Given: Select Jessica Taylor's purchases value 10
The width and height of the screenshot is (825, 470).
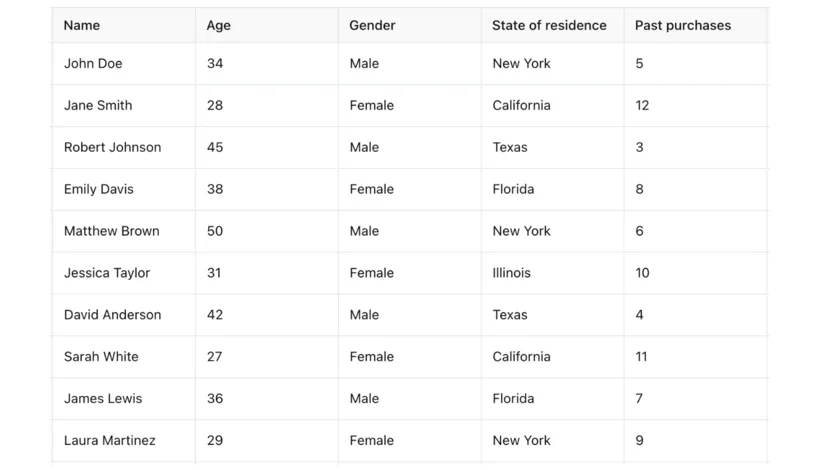Looking at the screenshot, I should (642, 273).
